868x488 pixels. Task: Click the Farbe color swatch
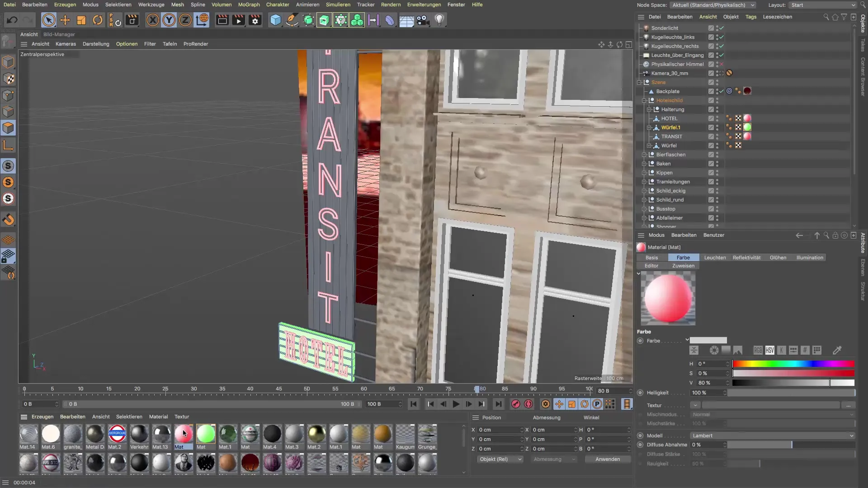click(x=708, y=341)
